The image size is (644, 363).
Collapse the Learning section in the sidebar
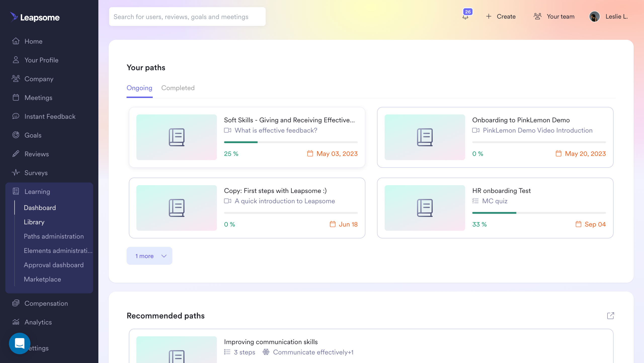[37, 191]
